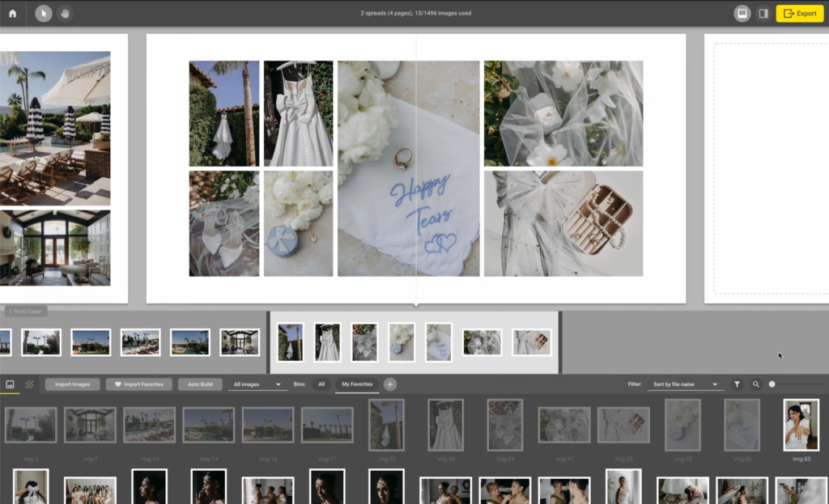Image resolution: width=829 pixels, height=504 pixels.
Task: Select library image img-85
Action: [801, 425]
